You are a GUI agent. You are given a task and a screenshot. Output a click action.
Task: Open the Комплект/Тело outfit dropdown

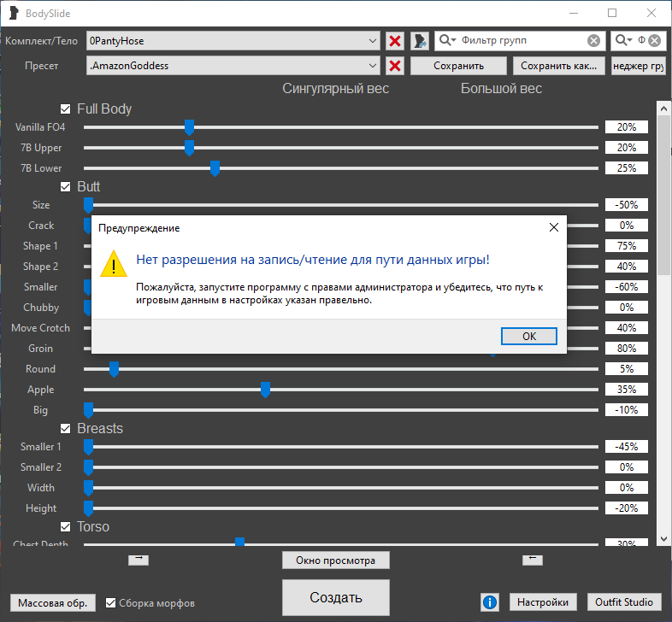tap(373, 41)
